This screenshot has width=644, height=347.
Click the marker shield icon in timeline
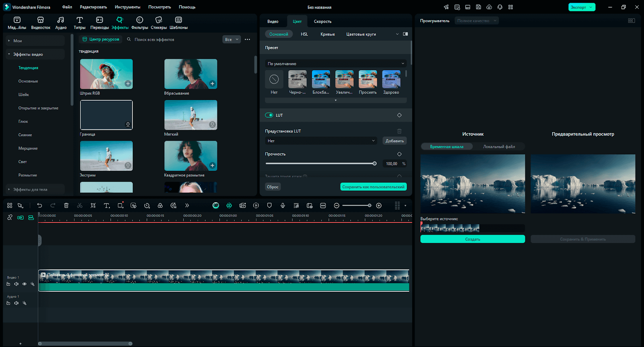(x=269, y=206)
